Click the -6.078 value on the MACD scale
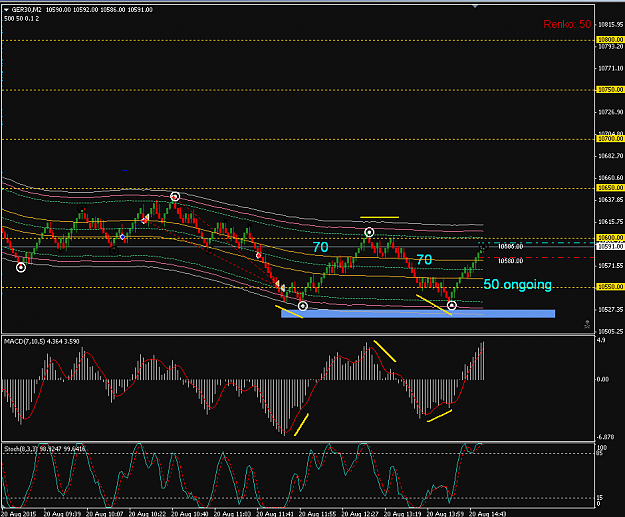The image size is (625, 517). click(605, 437)
